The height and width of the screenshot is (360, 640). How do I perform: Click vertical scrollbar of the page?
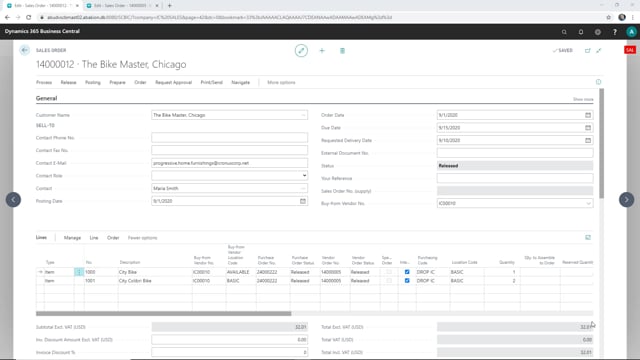tap(601, 143)
